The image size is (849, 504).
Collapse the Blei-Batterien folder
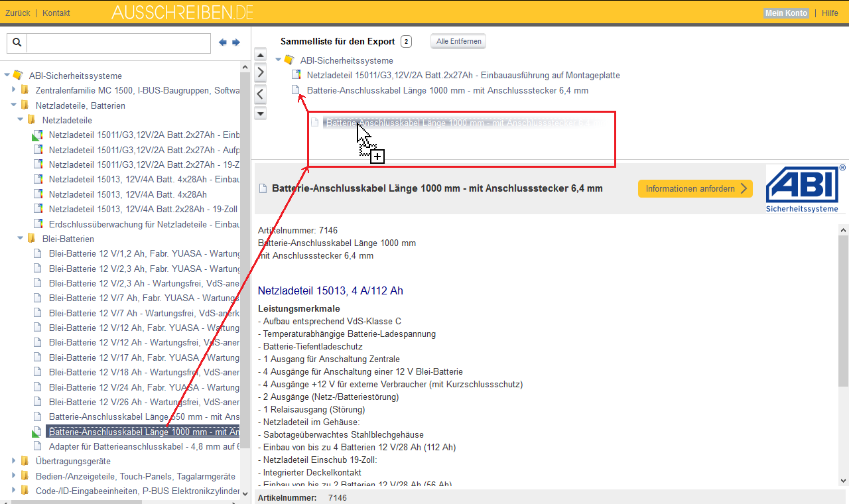point(21,239)
